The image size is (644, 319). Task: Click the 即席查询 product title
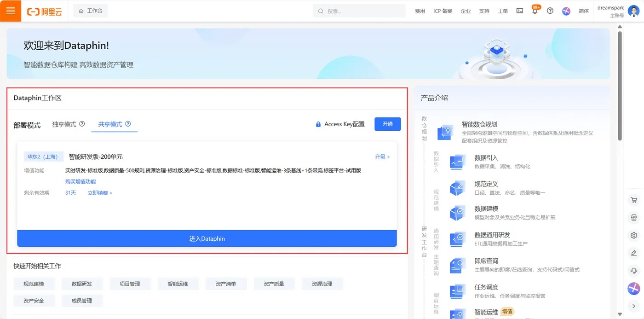click(x=486, y=261)
